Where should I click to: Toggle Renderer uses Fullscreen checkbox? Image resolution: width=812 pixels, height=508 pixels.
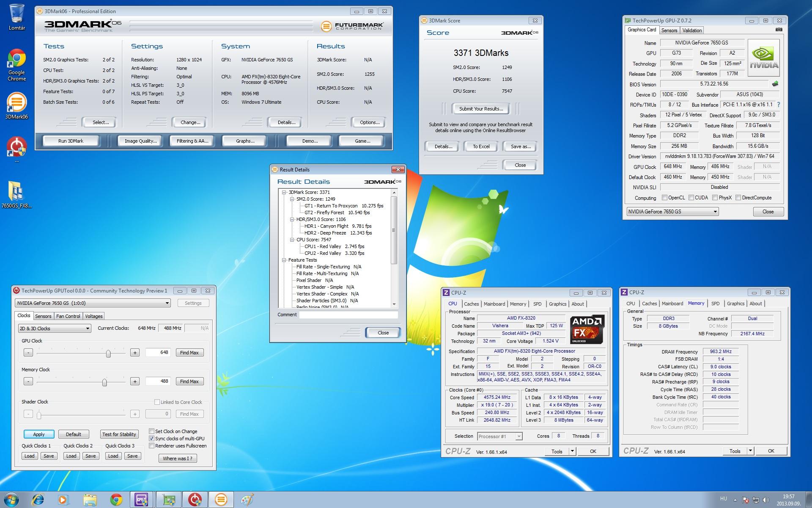pyautogui.click(x=151, y=446)
